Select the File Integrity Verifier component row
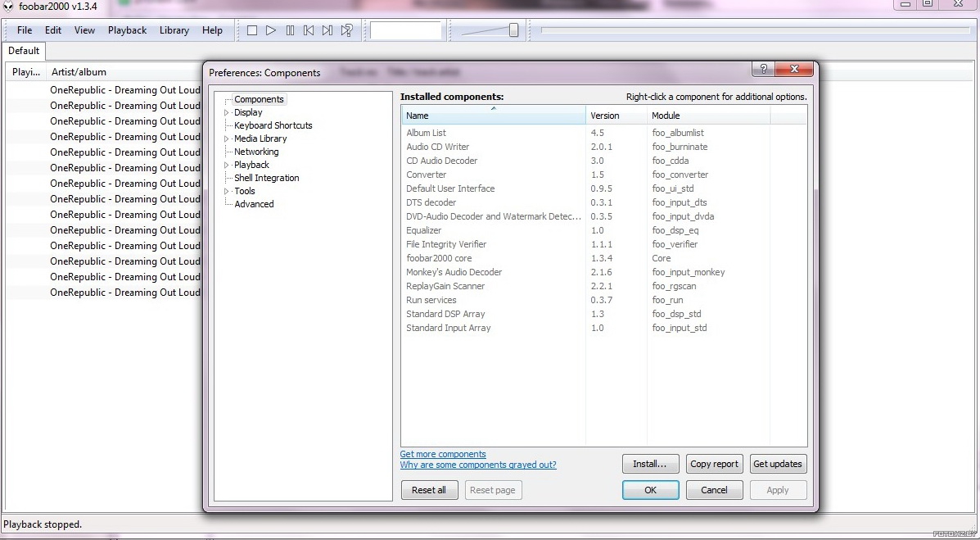Image resolution: width=980 pixels, height=540 pixels. tap(603, 244)
